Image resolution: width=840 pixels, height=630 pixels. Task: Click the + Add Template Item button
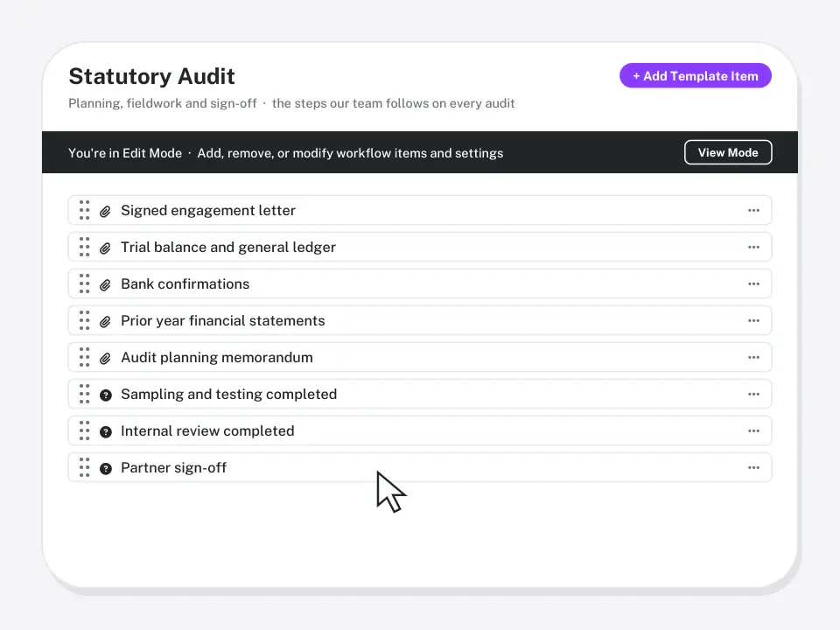696,75
